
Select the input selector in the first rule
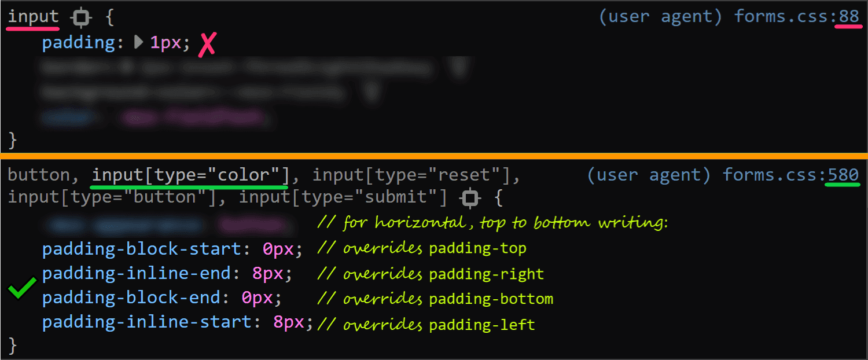34,17
